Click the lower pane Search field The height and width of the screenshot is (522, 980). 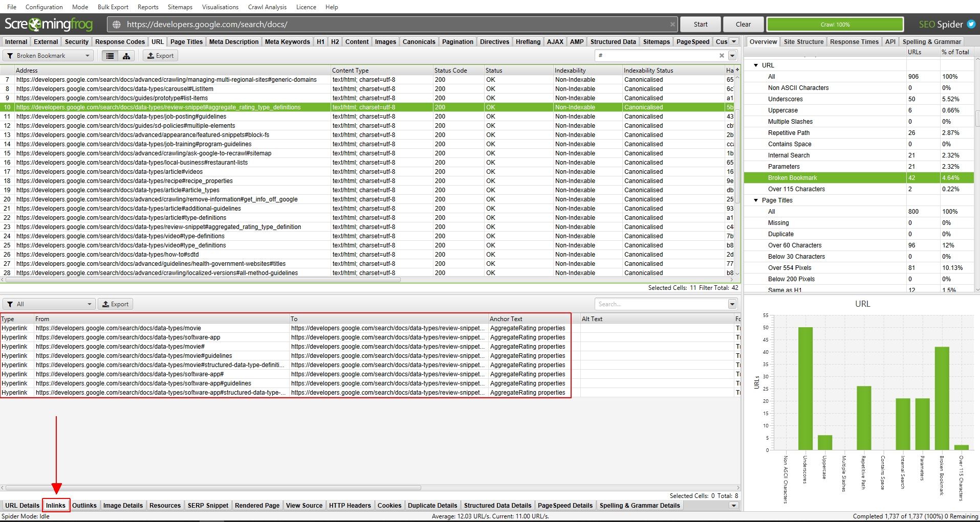tap(661, 304)
